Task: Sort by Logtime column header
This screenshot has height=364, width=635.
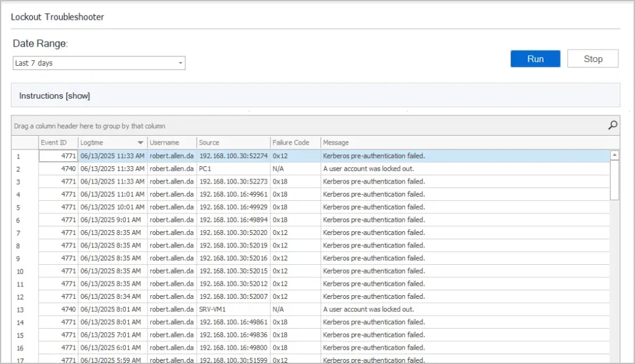Action: click(x=113, y=143)
